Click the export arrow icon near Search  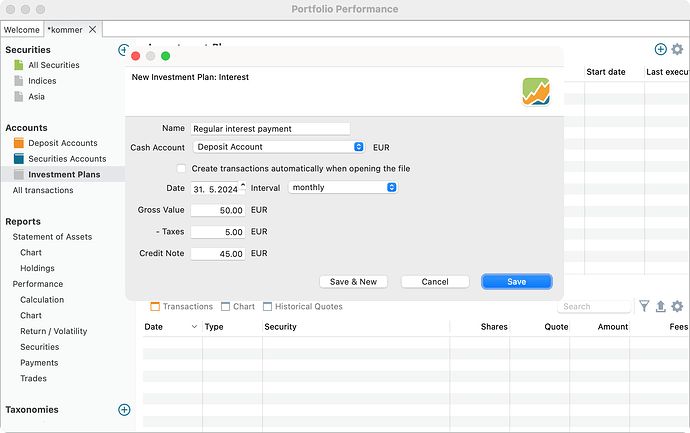coord(661,306)
